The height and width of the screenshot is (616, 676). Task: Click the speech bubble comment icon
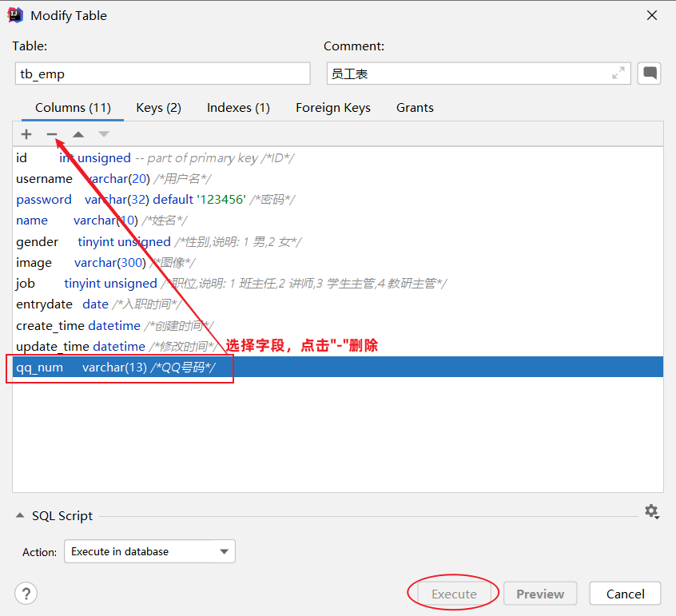(x=650, y=74)
